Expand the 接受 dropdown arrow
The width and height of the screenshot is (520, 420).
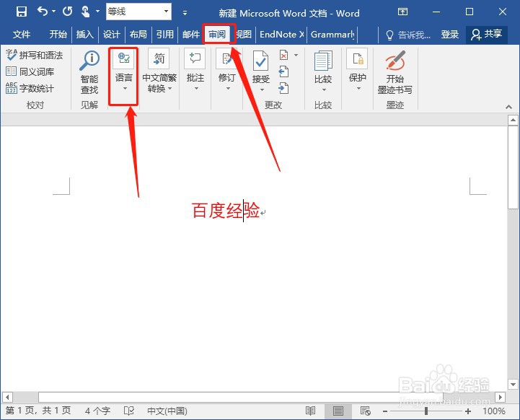pos(262,89)
